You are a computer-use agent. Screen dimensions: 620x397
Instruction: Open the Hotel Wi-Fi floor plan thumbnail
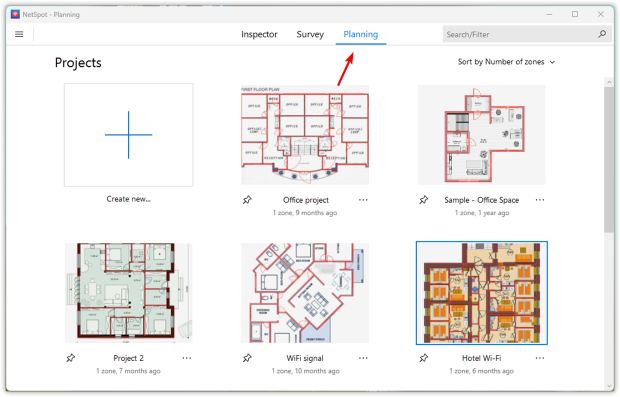point(482,293)
